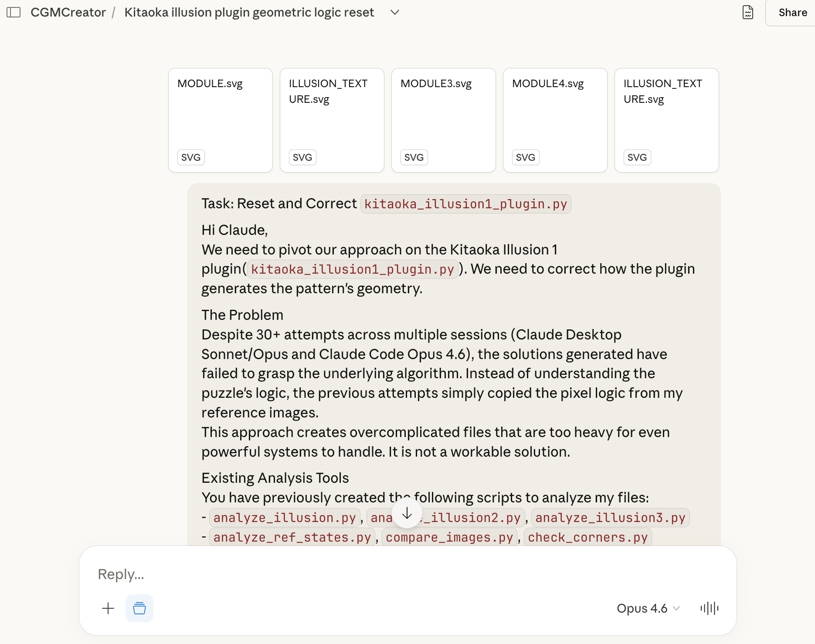Start voice dictation with the waveform icon
This screenshot has width=815, height=644.
pos(709,608)
